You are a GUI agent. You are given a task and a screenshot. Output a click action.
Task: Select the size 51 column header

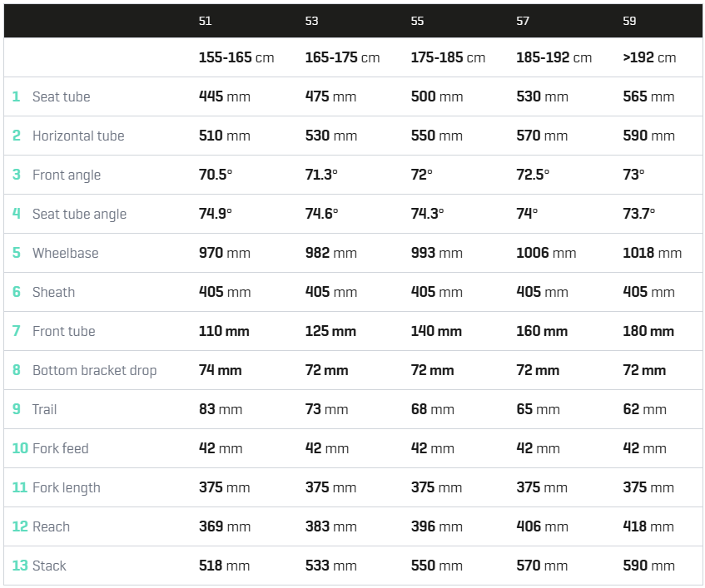point(205,21)
